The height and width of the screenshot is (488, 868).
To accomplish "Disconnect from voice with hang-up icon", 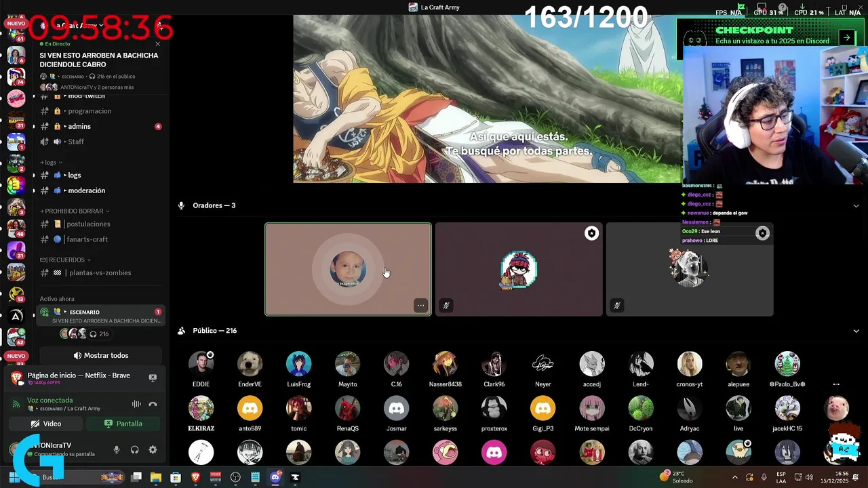I will (153, 404).
